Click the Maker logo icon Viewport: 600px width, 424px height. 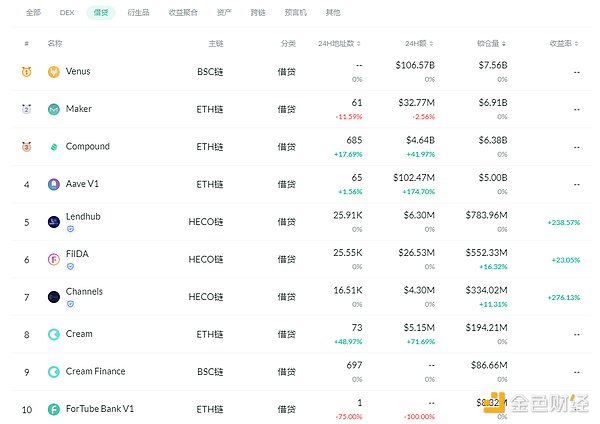[54, 109]
